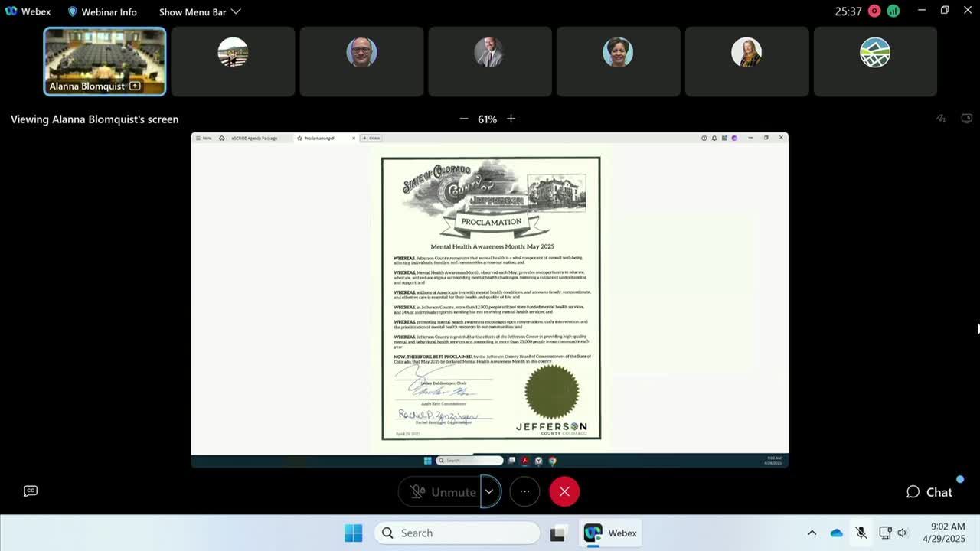Select Alanna Blomquist's video thumbnail
Image resolution: width=980 pixels, height=551 pixels.
point(105,61)
